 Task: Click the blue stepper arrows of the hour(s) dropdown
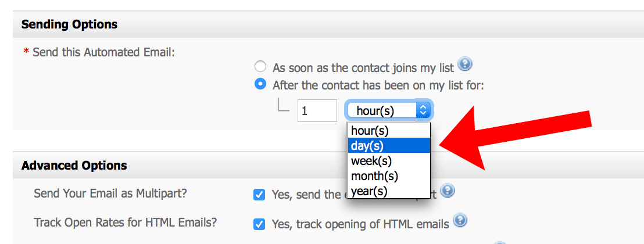pos(424,110)
